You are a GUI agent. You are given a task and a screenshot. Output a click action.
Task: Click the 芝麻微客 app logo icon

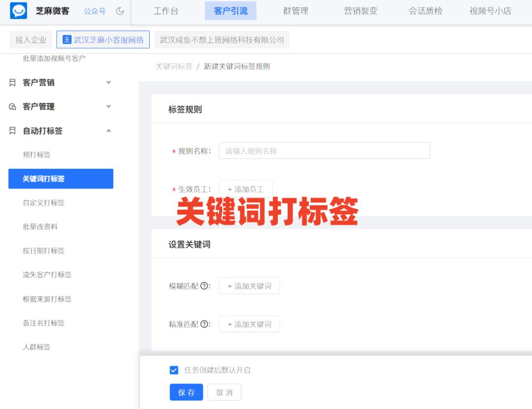18,11
